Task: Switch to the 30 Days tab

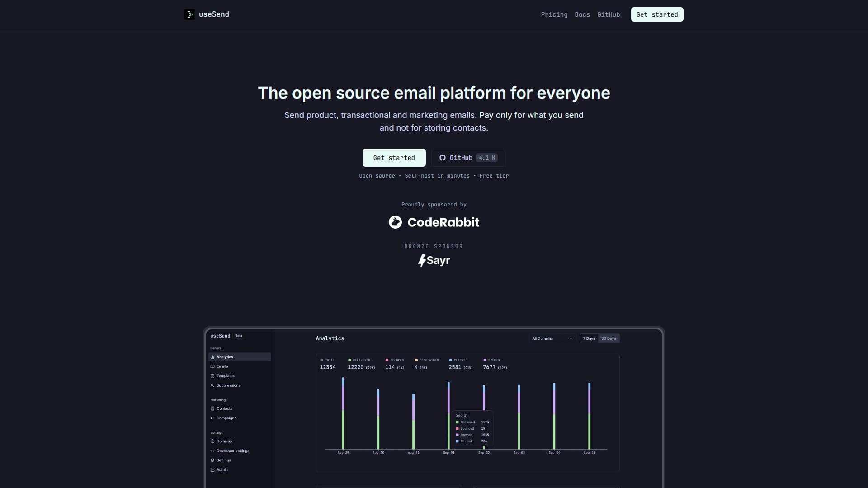Action: (x=609, y=338)
